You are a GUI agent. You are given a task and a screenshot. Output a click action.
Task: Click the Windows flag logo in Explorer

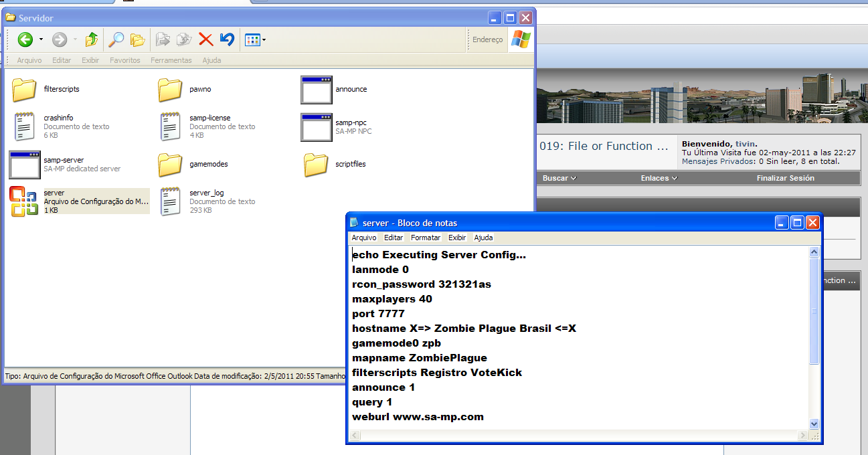[521, 39]
